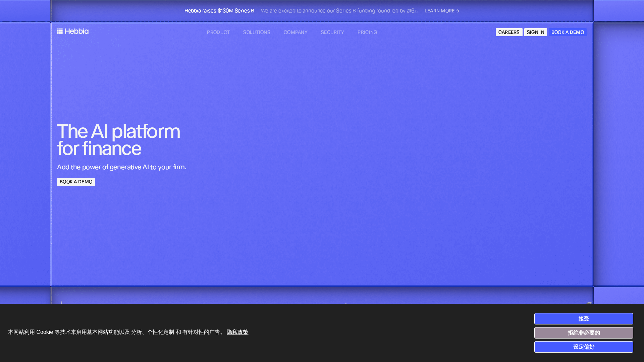Open the 隐私政策 privacy policy link
Image resolution: width=644 pixels, height=362 pixels.
[237, 332]
